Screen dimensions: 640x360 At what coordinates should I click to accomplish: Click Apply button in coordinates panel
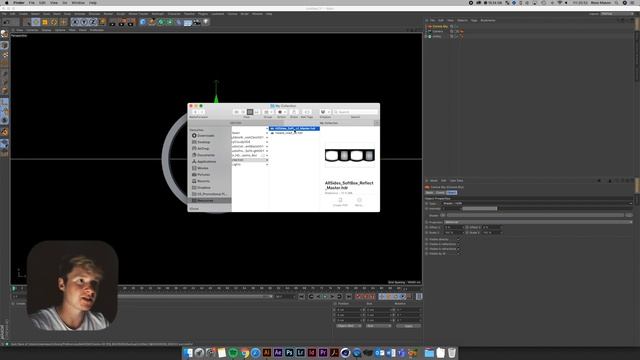tap(409, 326)
